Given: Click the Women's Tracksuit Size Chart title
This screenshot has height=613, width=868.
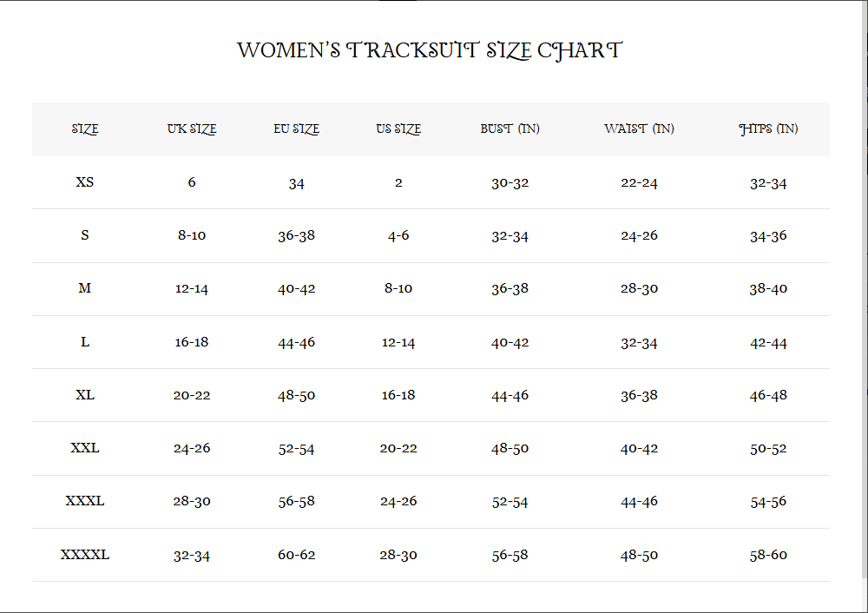Looking at the screenshot, I should point(430,50).
